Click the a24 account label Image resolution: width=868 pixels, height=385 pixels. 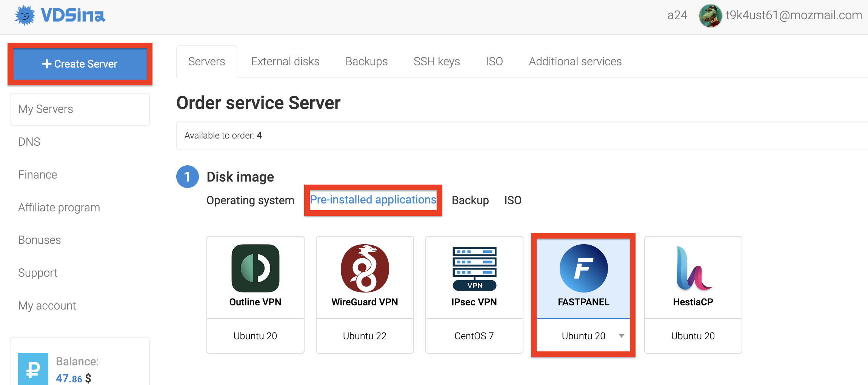pos(677,15)
